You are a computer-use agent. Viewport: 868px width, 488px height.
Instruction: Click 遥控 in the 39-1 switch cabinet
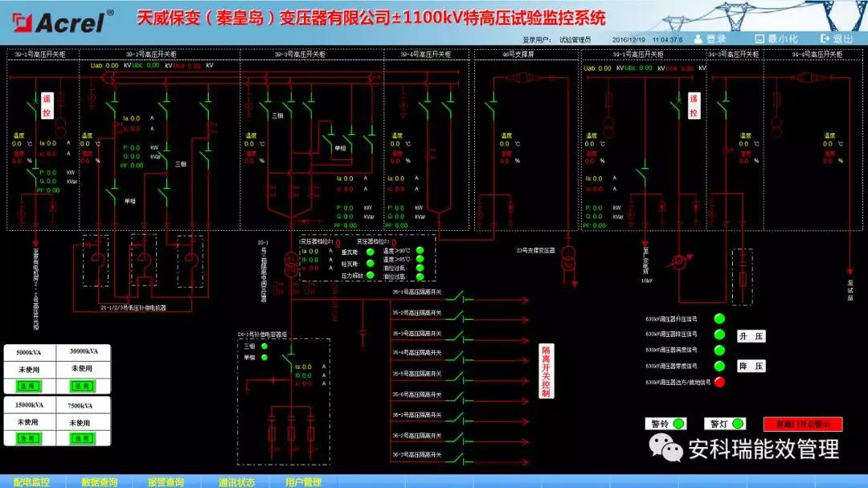tap(47, 105)
